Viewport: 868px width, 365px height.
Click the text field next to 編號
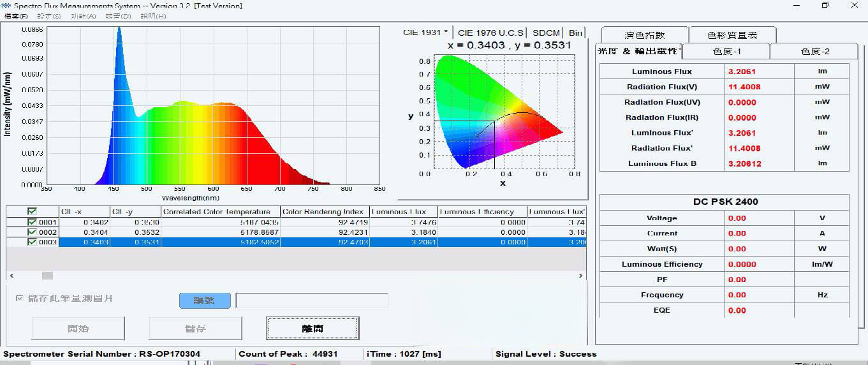(x=312, y=301)
